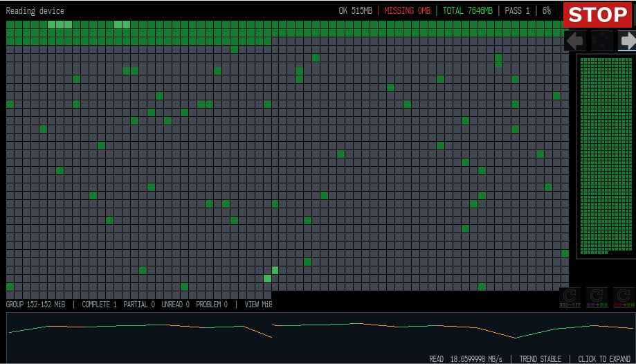The width and height of the screenshot is (636, 364).
Task: Click the "GROUP 152-152 MiB" label
Action: coord(35,304)
